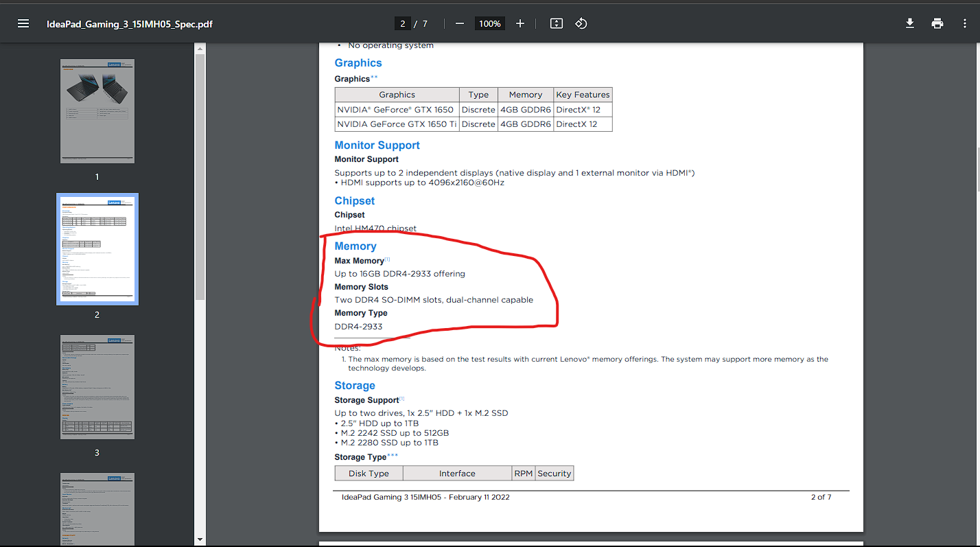Click the RPM column header
This screenshot has width=980, height=547.
coord(523,474)
